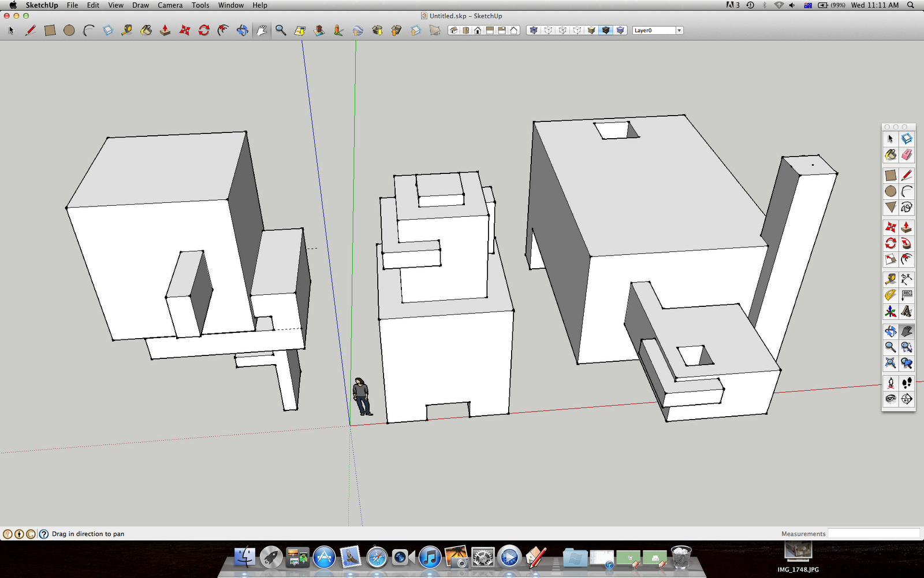Image resolution: width=924 pixels, height=578 pixels.
Task: Click the question mark help button in status bar
Action: [44, 533]
